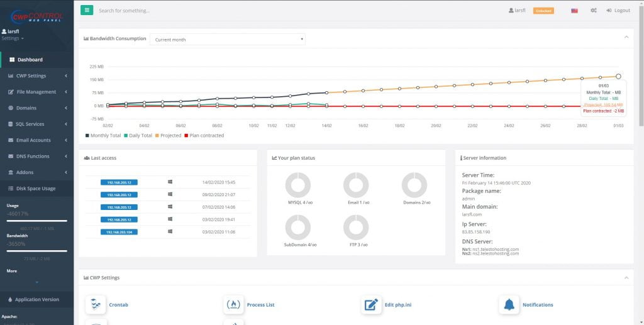Click the sidebar Bandwidth progress bar

[x=37, y=251]
